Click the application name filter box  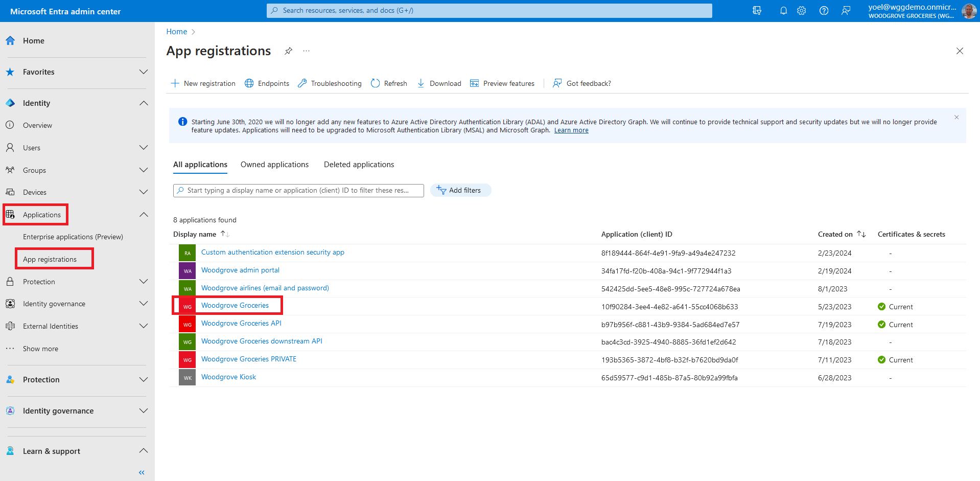298,190
